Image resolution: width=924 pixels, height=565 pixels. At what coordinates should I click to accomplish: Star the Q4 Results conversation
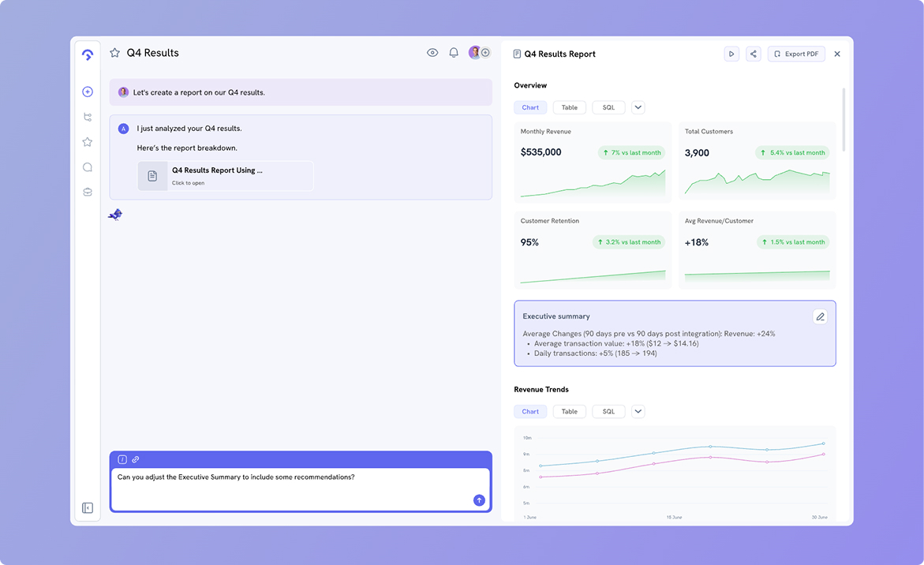point(115,53)
